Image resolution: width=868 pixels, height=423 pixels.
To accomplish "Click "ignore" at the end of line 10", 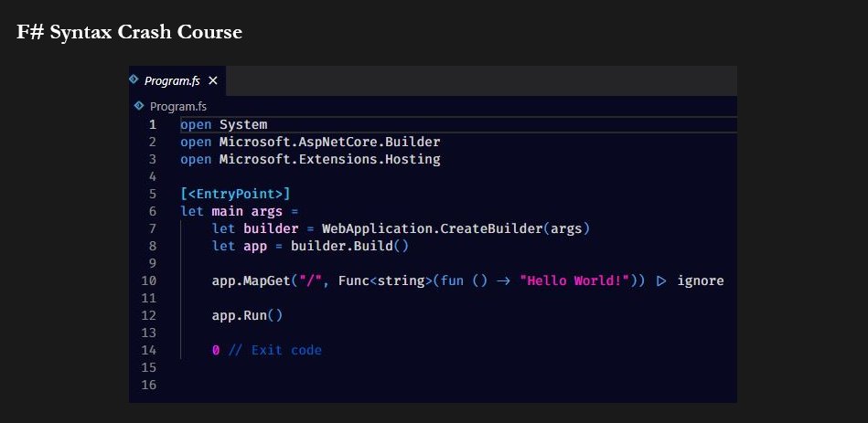I will coord(701,280).
